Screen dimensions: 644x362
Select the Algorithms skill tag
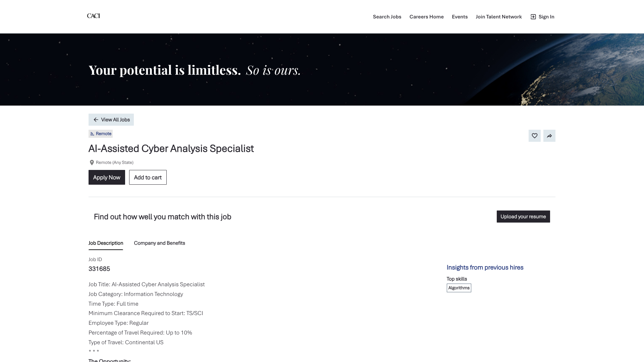click(x=459, y=288)
